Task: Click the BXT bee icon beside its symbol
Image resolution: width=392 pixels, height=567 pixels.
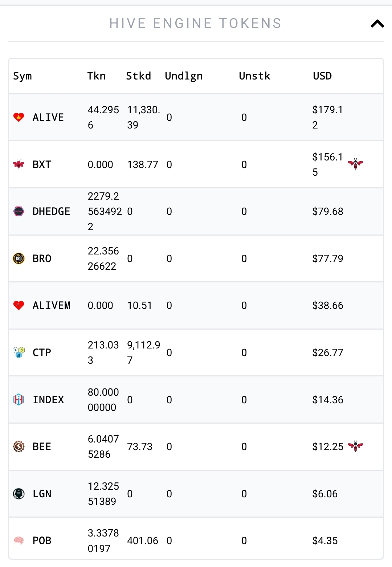Action: tap(19, 164)
